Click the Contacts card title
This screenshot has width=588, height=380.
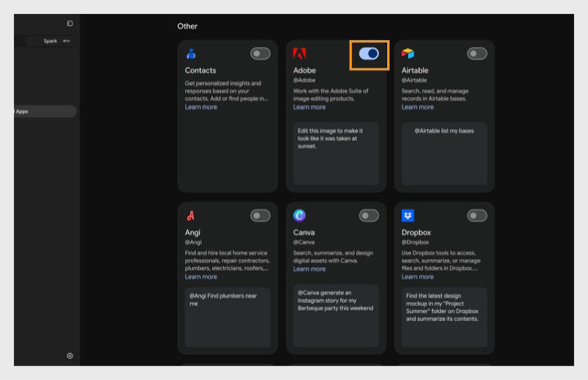point(200,70)
